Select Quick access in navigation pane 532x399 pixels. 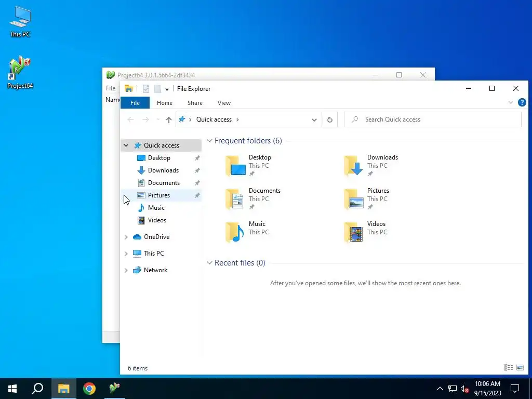162,145
